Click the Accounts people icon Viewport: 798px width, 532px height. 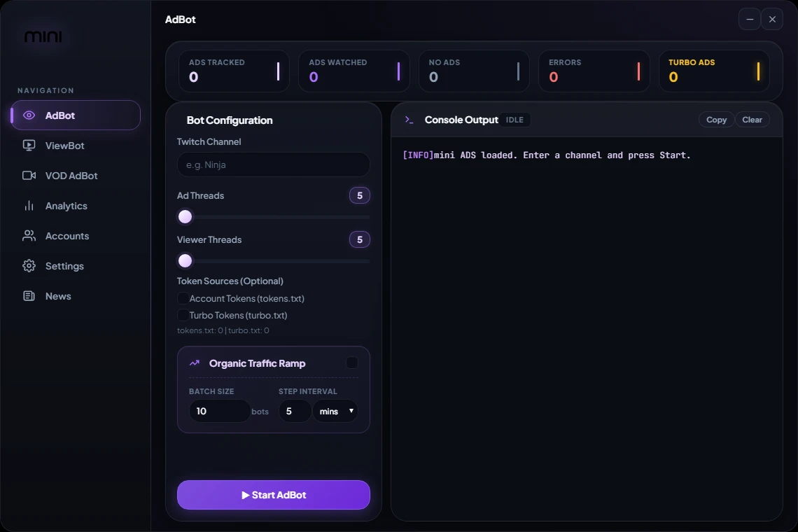point(29,236)
